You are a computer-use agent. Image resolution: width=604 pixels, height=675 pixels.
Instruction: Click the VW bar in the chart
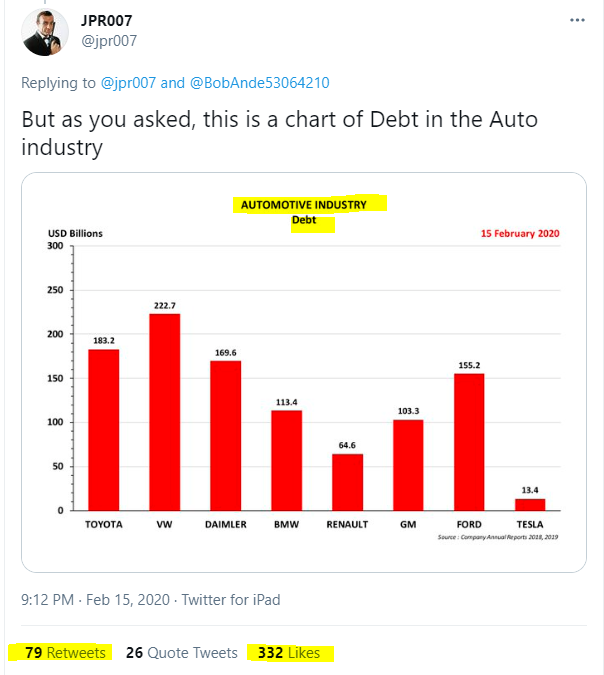(x=165, y=412)
